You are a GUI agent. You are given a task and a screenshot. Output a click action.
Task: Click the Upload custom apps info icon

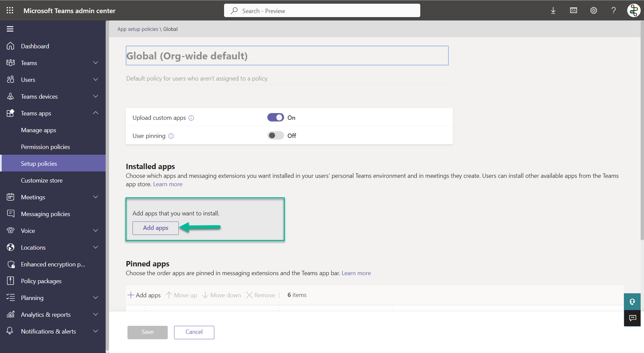click(x=191, y=118)
